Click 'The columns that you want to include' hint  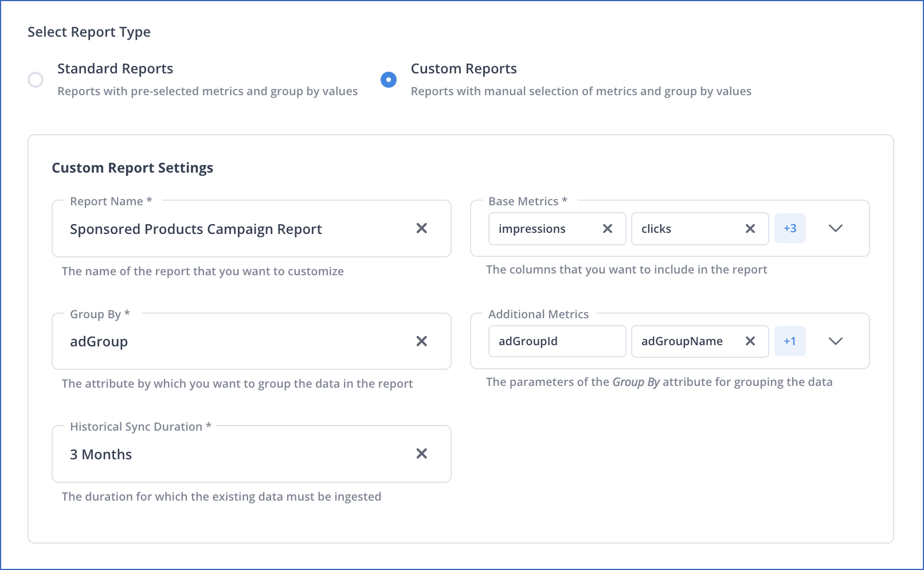click(627, 270)
